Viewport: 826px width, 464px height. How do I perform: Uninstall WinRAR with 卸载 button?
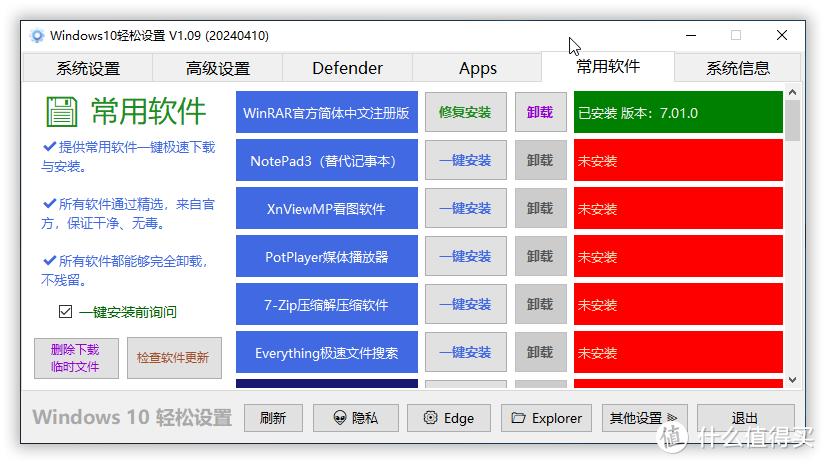pyautogui.click(x=540, y=112)
